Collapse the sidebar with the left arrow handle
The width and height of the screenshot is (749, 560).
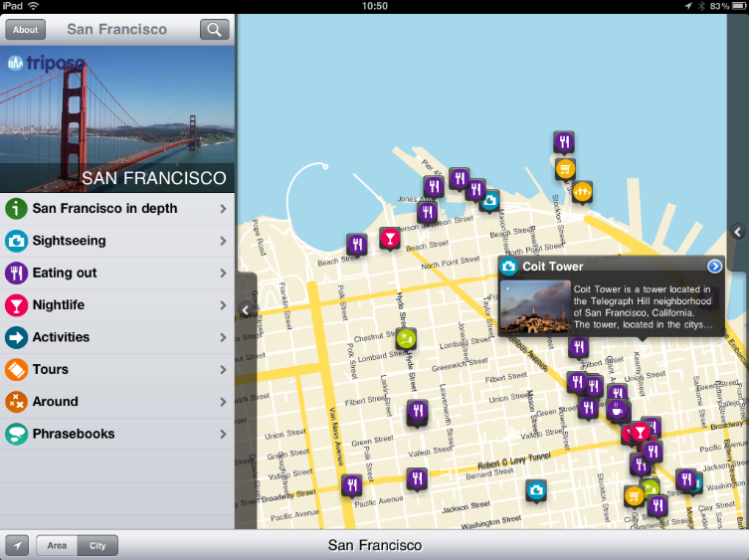click(x=246, y=309)
